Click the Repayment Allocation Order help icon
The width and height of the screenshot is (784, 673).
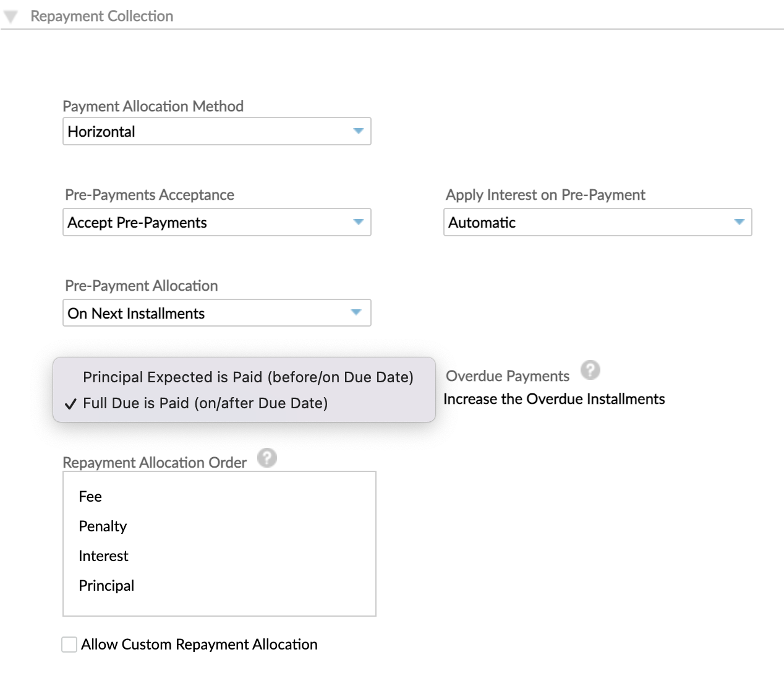pos(267,458)
